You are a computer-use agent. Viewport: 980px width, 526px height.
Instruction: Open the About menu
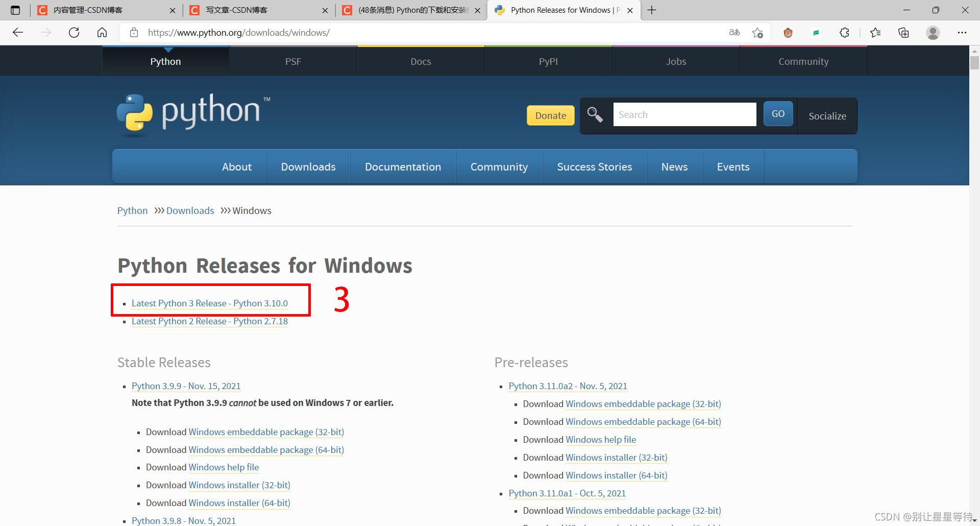(x=237, y=167)
